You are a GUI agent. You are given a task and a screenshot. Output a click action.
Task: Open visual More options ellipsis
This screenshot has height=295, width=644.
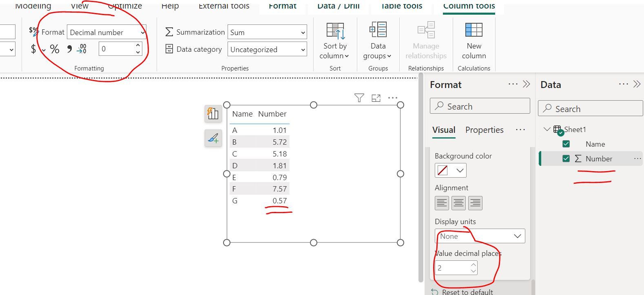click(x=393, y=98)
